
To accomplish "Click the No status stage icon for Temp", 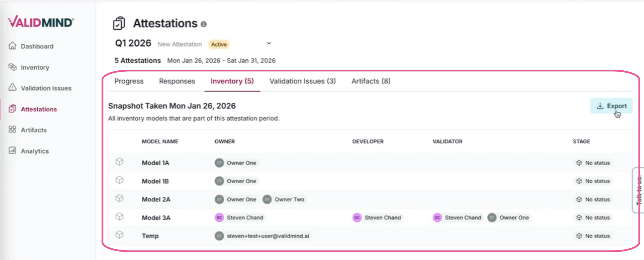I will [x=579, y=236].
